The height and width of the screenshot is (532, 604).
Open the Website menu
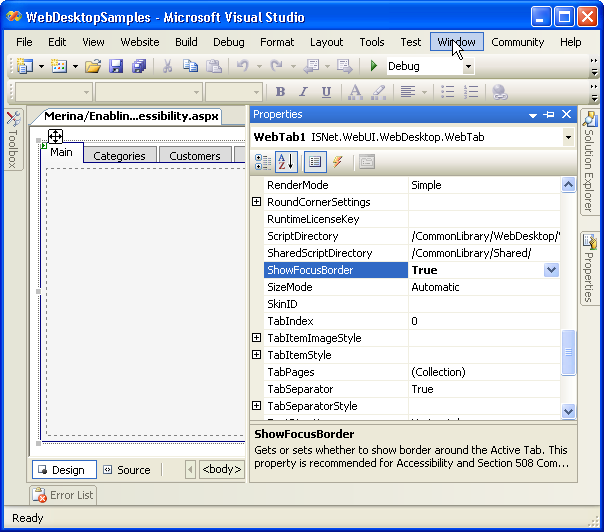pyautogui.click(x=140, y=42)
